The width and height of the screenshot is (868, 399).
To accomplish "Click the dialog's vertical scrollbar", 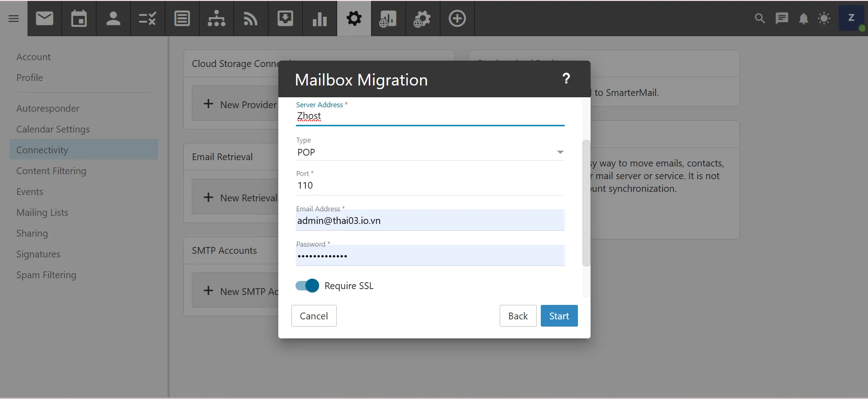I will pos(586,204).
